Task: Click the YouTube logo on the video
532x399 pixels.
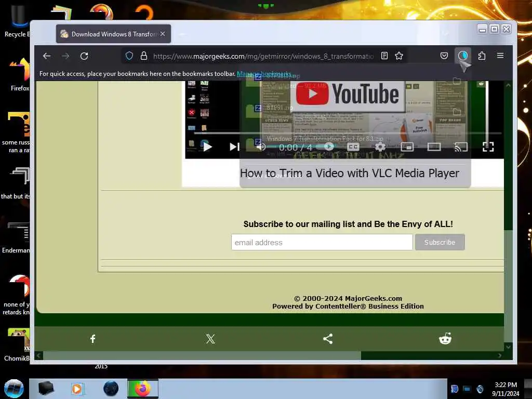Action: [x=348, y=95]
